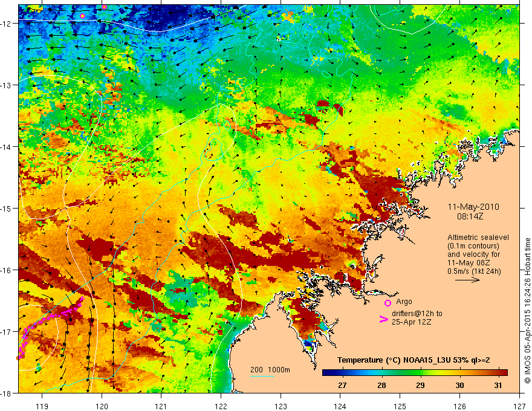Viewport: 532px width, 411px height.
Task: Click the longitude axis label '119'
Action: (x=42, y=406)
